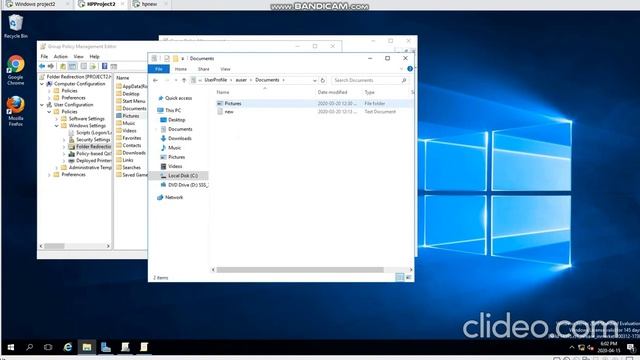The height and width of the screenshot is (360, 640).
Task: Open the Home ribbon tab in File Explorer
Action: point(181,69)
